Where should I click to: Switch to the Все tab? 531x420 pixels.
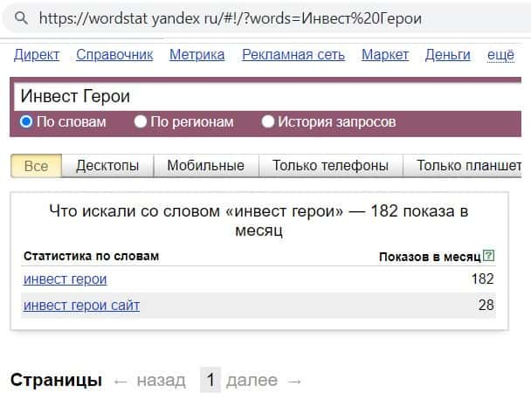tap(36, 165)
